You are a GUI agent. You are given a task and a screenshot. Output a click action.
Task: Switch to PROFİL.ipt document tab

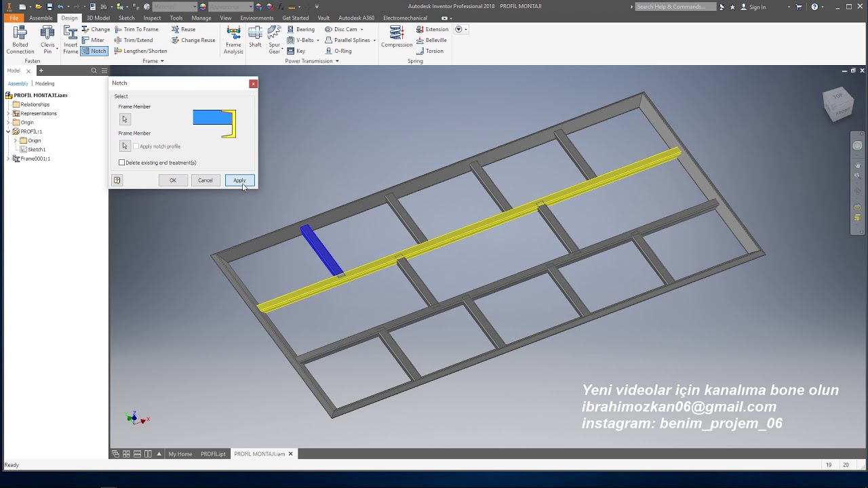point(213,454)
